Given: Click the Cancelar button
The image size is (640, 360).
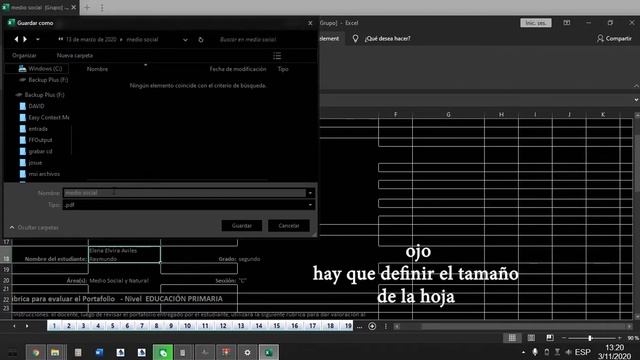Looking at the screenshot, I should pos(289,226).
